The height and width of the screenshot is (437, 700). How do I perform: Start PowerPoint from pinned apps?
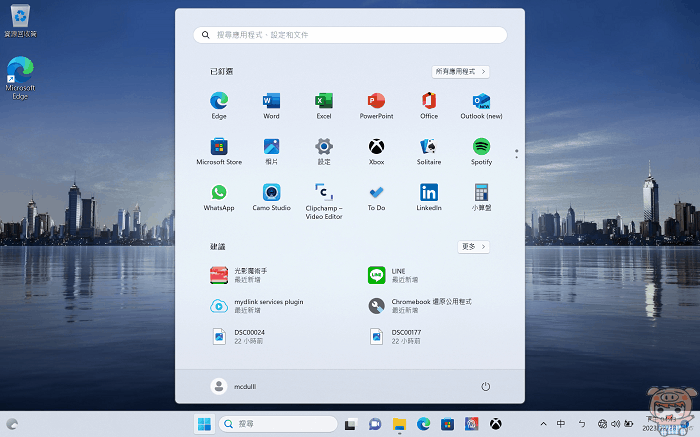(376, 106)
